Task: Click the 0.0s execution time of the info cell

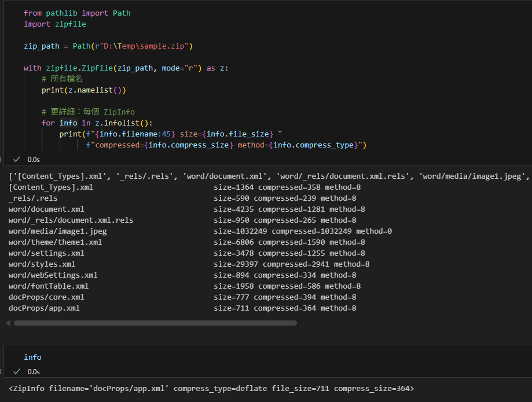Action: (34, 372)
